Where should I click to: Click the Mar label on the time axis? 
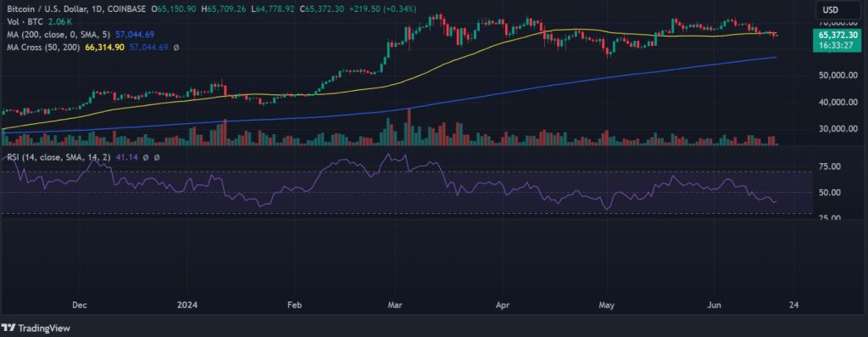(395, 305)
